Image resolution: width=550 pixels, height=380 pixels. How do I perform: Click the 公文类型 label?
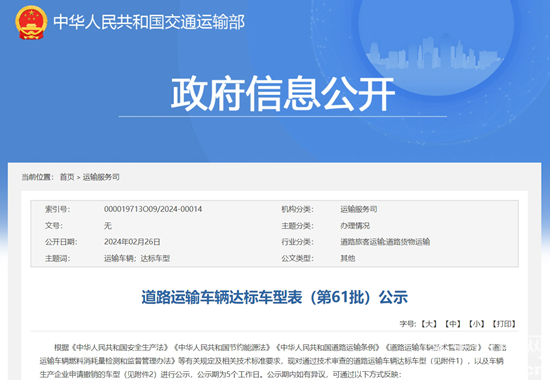coord(297,259)
